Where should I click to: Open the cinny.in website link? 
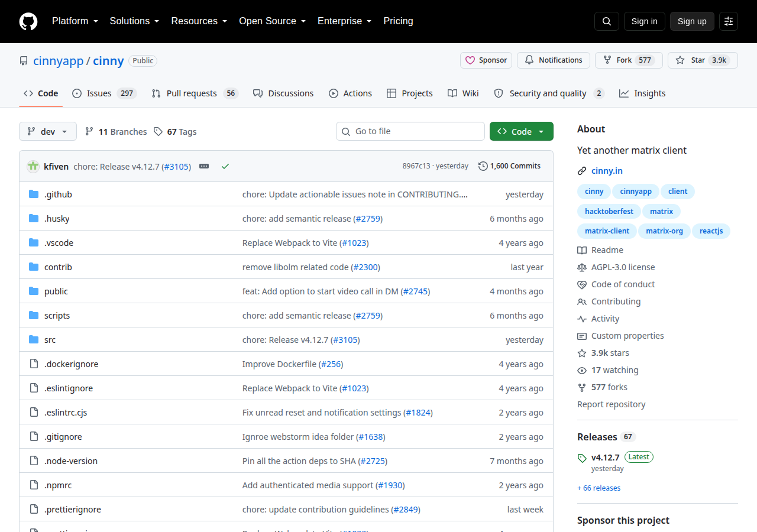[x=607, y=171]
